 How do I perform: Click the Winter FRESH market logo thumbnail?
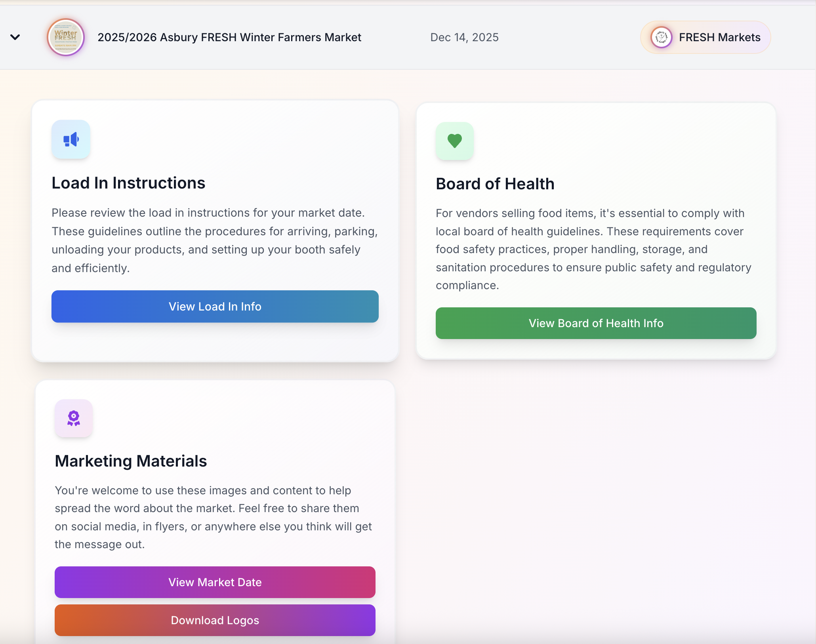(x=66, y=37)
